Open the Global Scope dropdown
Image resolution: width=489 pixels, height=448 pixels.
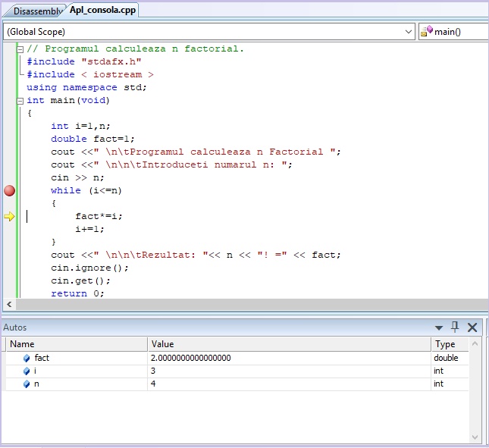pos(408,32)
